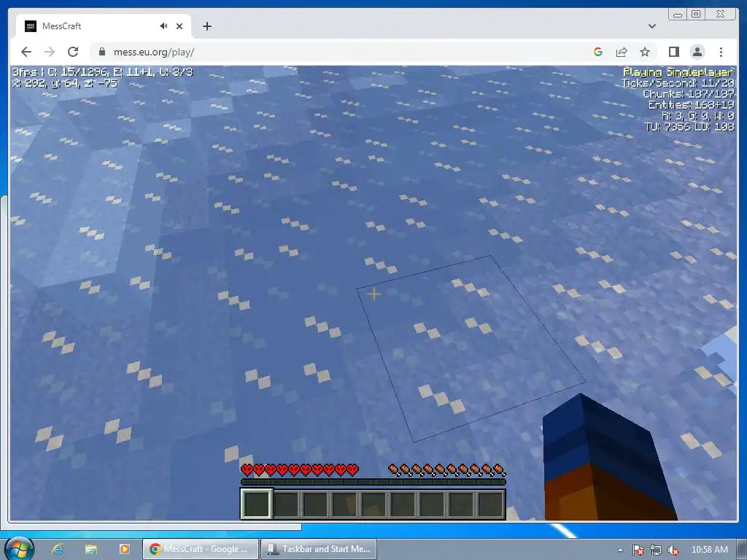747x560 pixels.
Task: Click the x, y, z coordinates text
Action: 65,83
